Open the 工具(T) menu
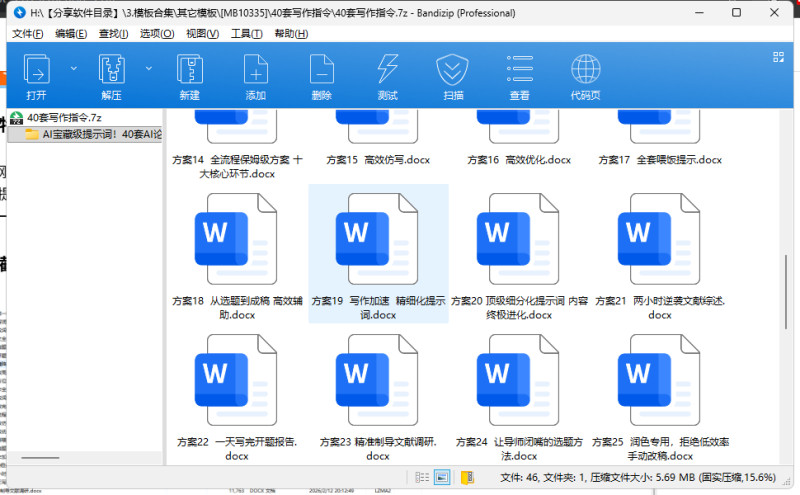Screen dimensions: 800x495 (x=247, y=34)
